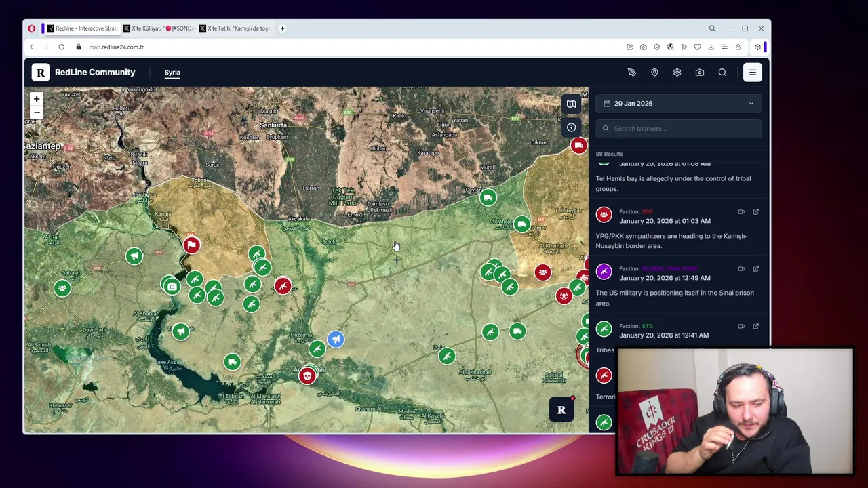The image size is (868, 488).
Task: Click the red skull marker near Raqqa
Action: tap(307, 375)
